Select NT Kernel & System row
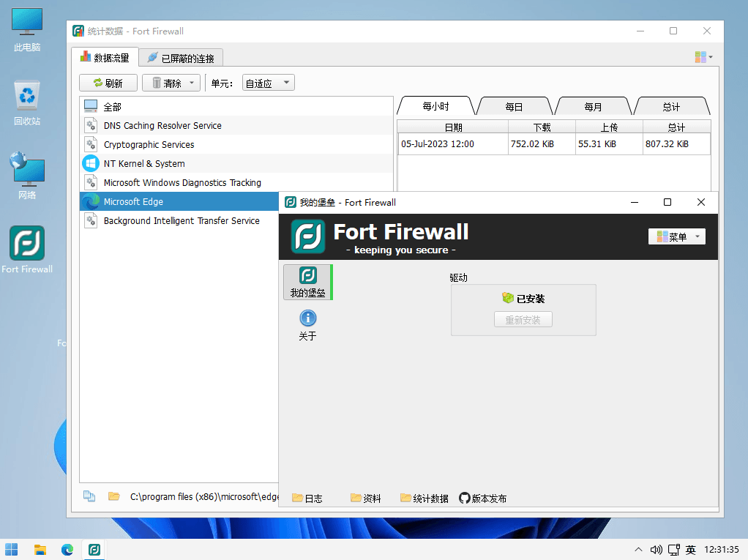 (x=236, y=164)
